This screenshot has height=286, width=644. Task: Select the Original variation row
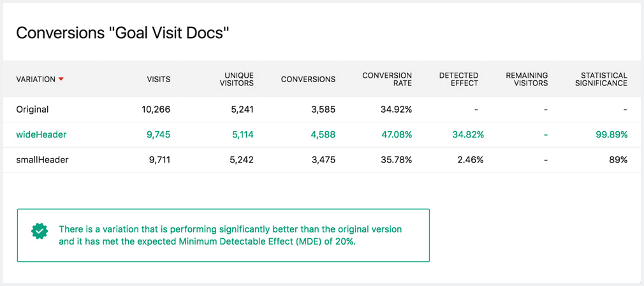click(x=33, y=110)
